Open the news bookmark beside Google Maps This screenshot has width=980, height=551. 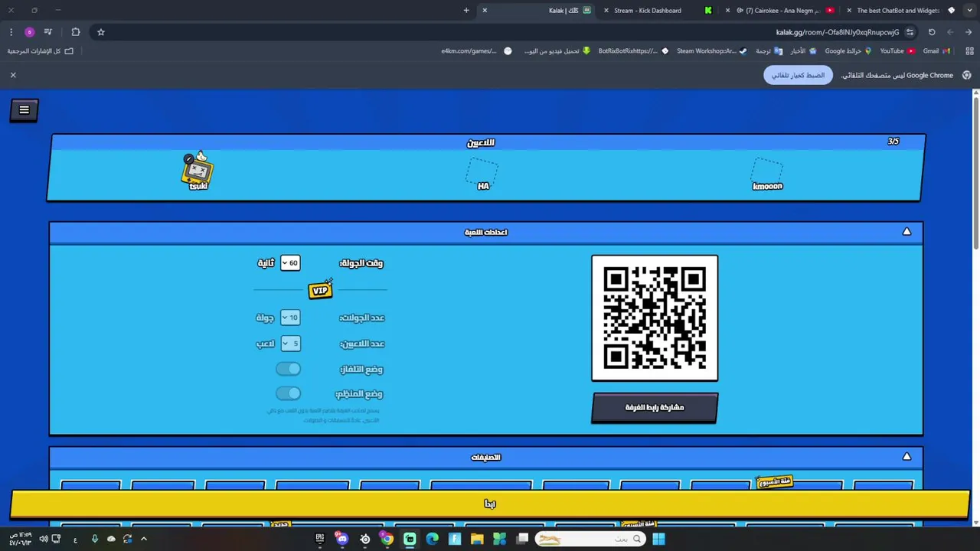tap(803, 51)
